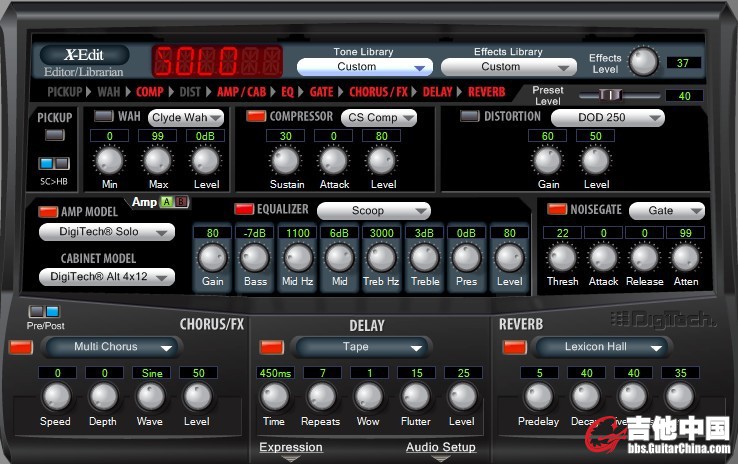Open the Multi Chorus effect dropdown
738x464 pixels.
pyautogui.click(x=112, y=347)
